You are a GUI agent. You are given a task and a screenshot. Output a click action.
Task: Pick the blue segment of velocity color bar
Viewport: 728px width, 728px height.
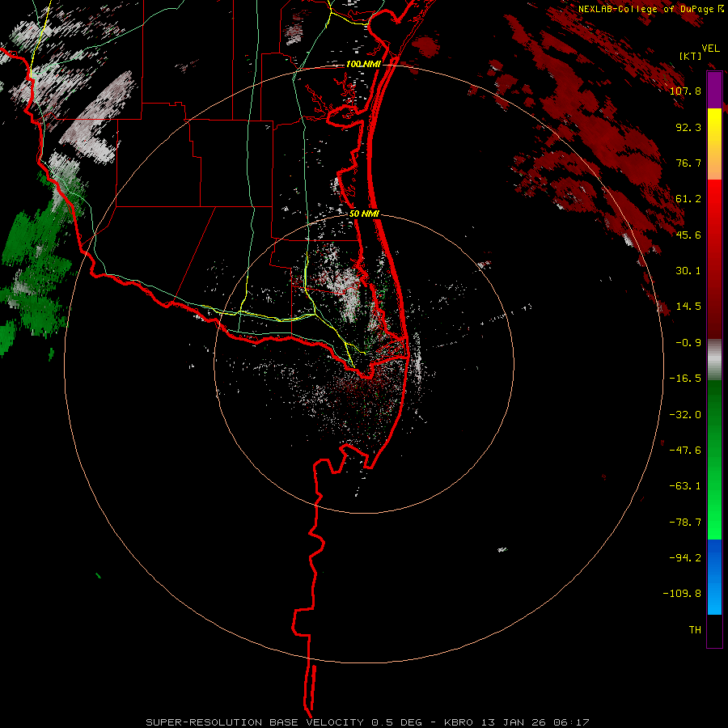(x=714, y=577)
